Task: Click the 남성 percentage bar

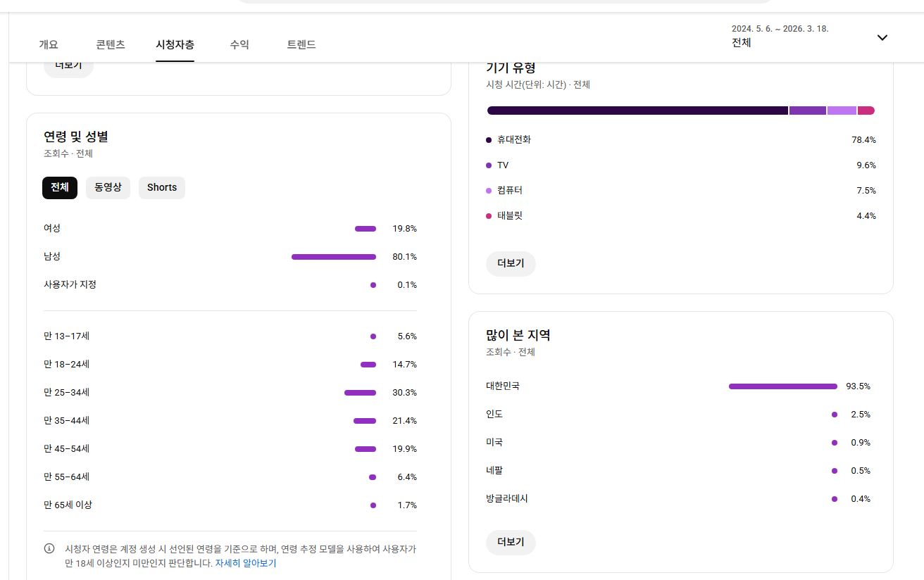Action: (x=333, y=257)
